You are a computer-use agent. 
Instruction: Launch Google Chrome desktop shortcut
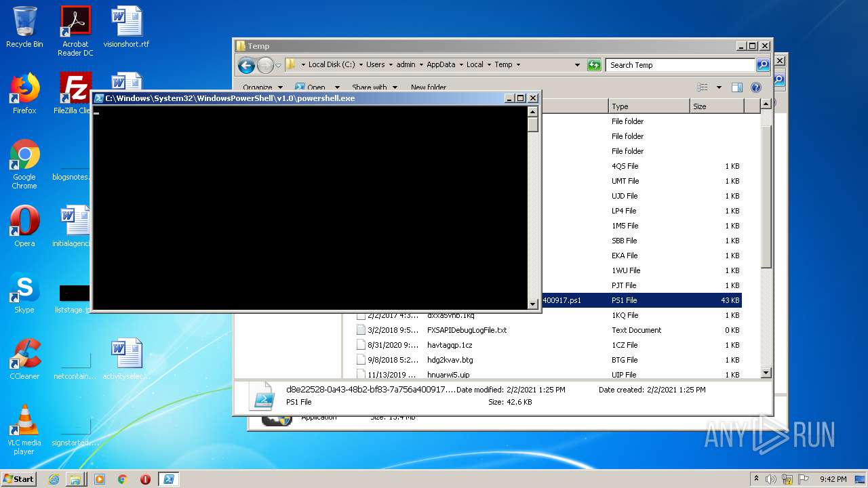tap(24, 164)
